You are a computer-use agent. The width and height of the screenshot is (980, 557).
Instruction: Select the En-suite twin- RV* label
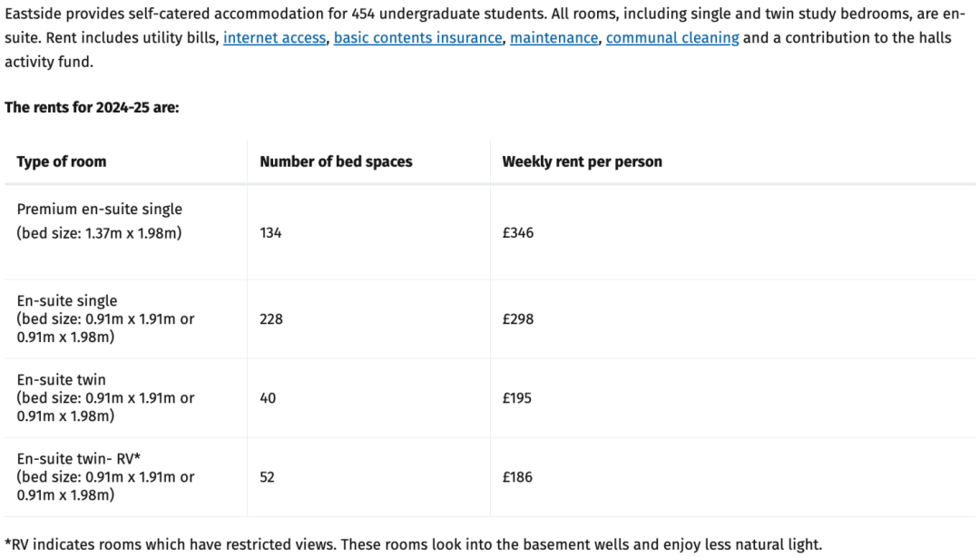click(x=79, y=459)
